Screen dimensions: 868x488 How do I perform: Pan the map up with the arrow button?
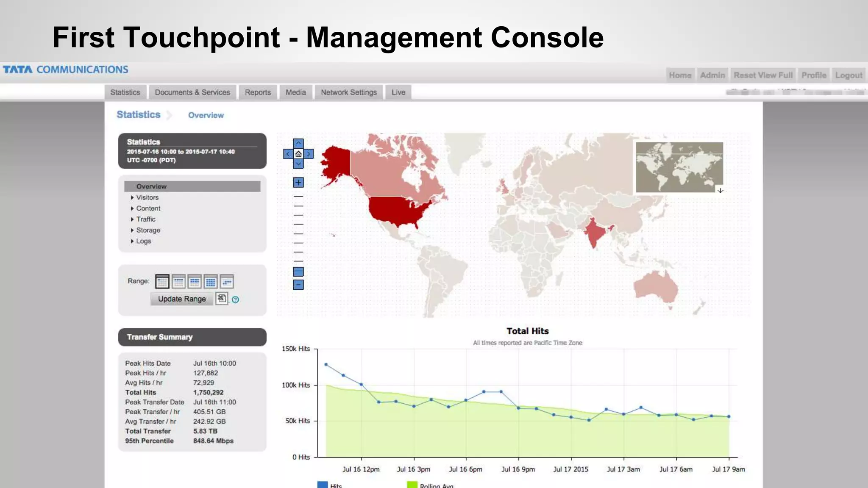[298, 144]
